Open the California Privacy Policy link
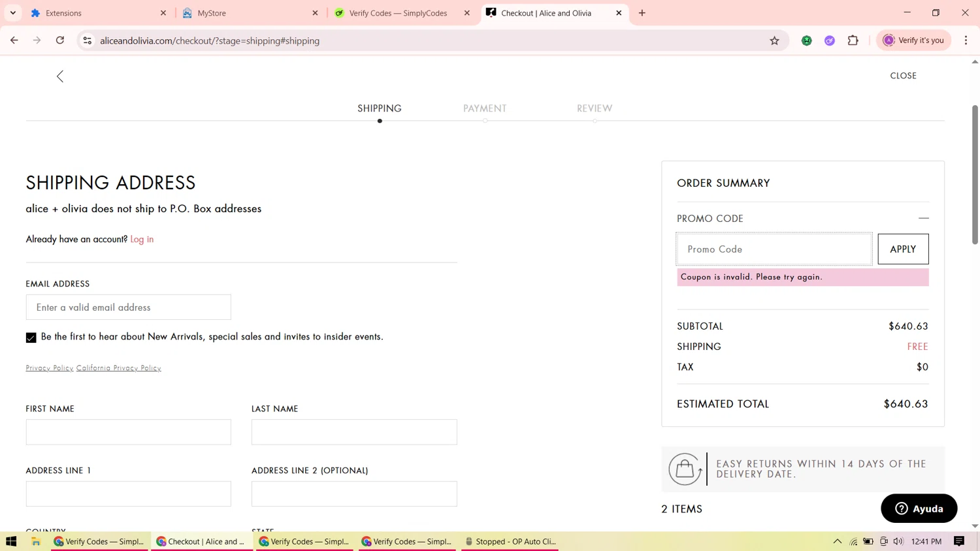Image resolution: width=980 pixels, height=551 pixels. click(x=119, y=368)
